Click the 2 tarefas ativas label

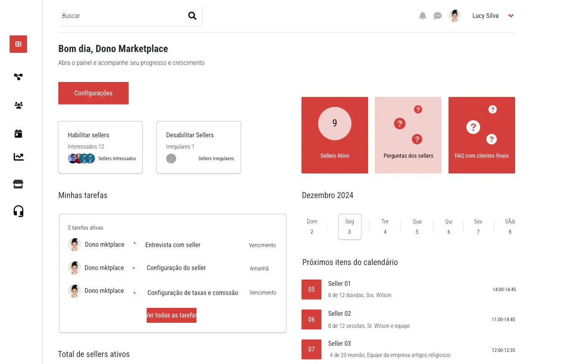pos(86,228)
